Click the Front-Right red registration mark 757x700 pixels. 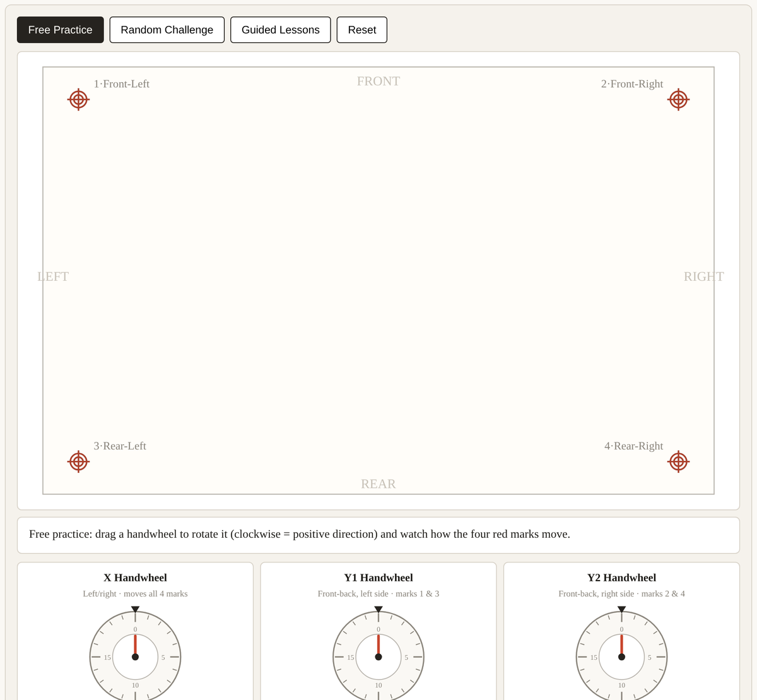[x=678, y=99]
